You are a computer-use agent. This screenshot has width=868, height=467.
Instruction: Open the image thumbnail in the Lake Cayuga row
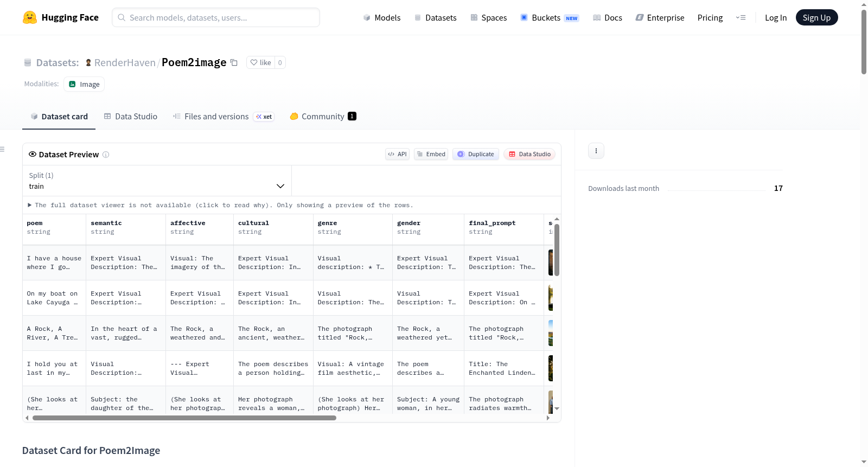click(551, 298)
